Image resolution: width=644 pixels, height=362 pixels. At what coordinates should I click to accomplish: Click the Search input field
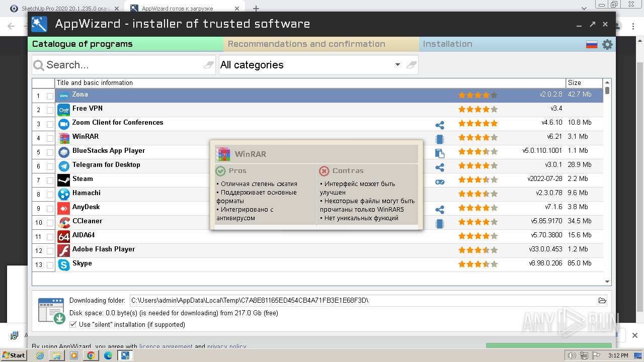click(x=123, y=65)
